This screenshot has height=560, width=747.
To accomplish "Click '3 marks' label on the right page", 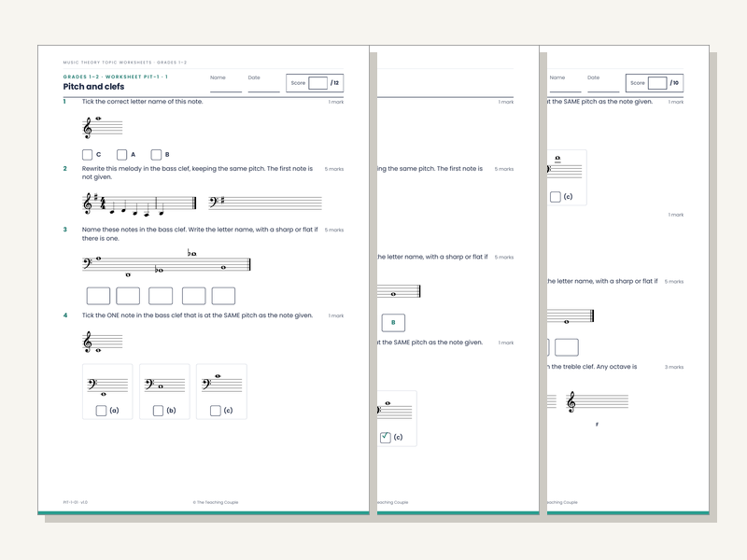I will tap(674, 367).
